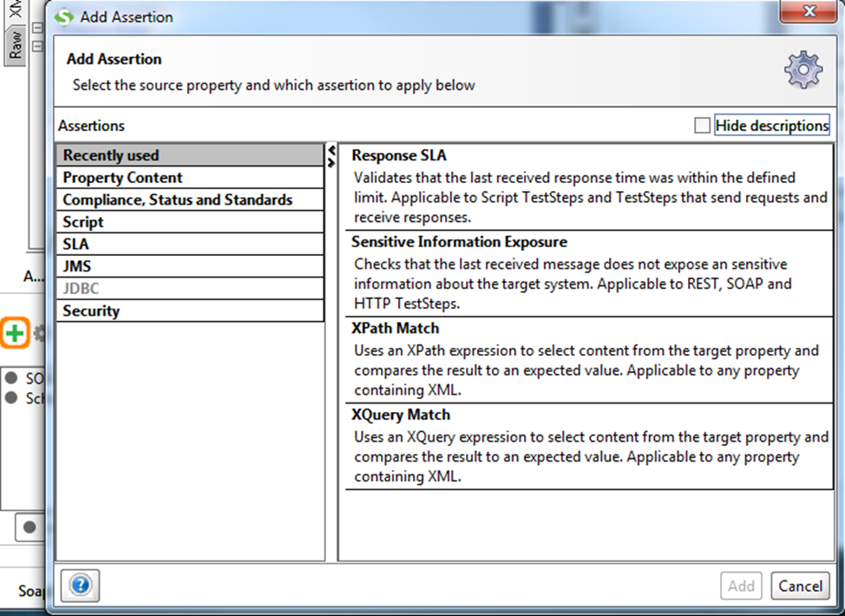Click the gear icon in dialog header

[802, 70]
